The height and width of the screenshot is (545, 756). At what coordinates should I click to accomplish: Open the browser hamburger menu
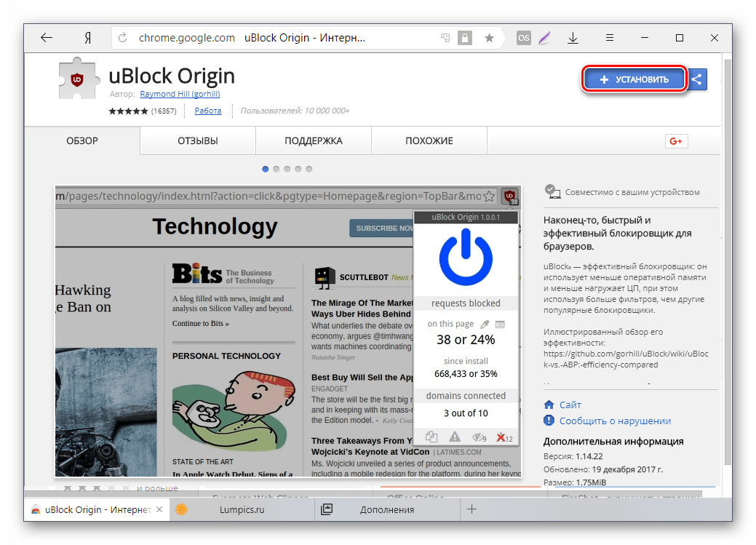click(x=610, y=39)
